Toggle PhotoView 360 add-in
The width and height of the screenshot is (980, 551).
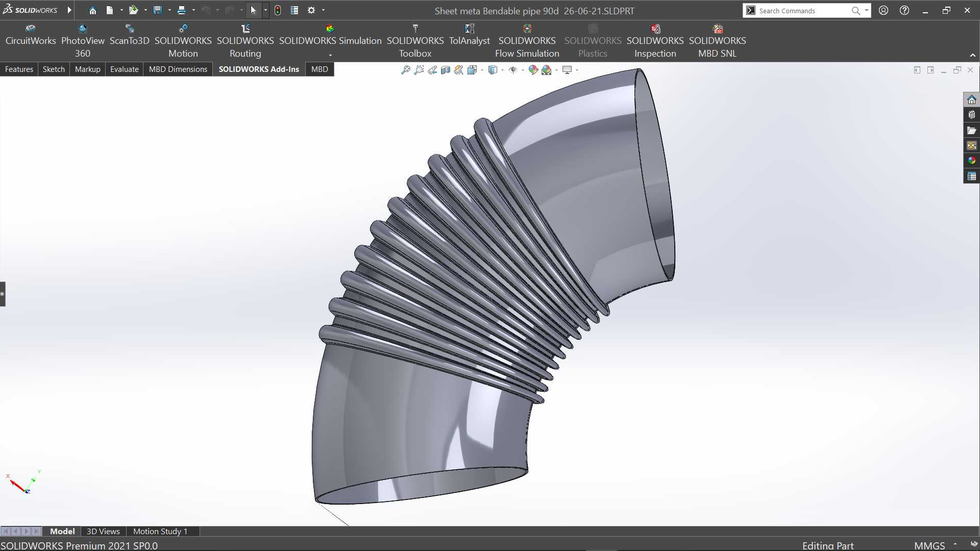coord(83,41)
